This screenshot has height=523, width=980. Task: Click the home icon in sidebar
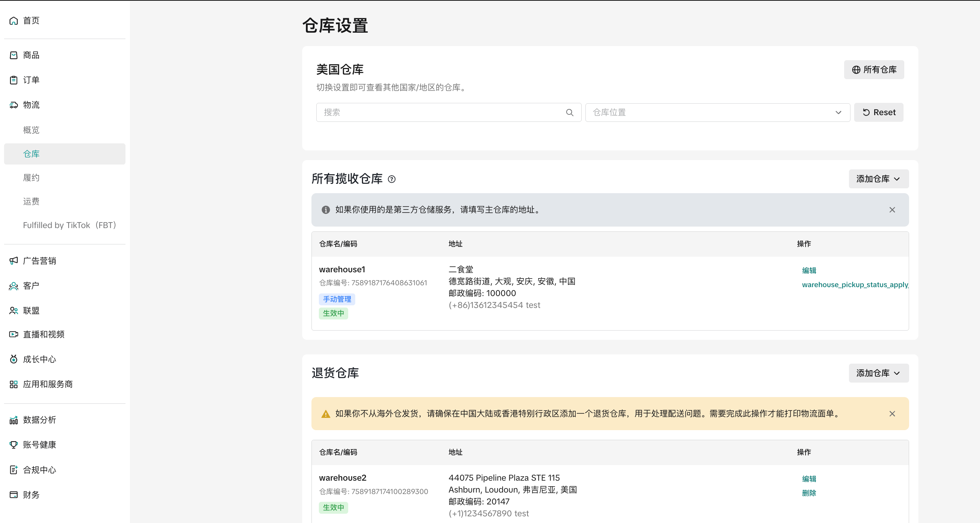tap(14, 20)
